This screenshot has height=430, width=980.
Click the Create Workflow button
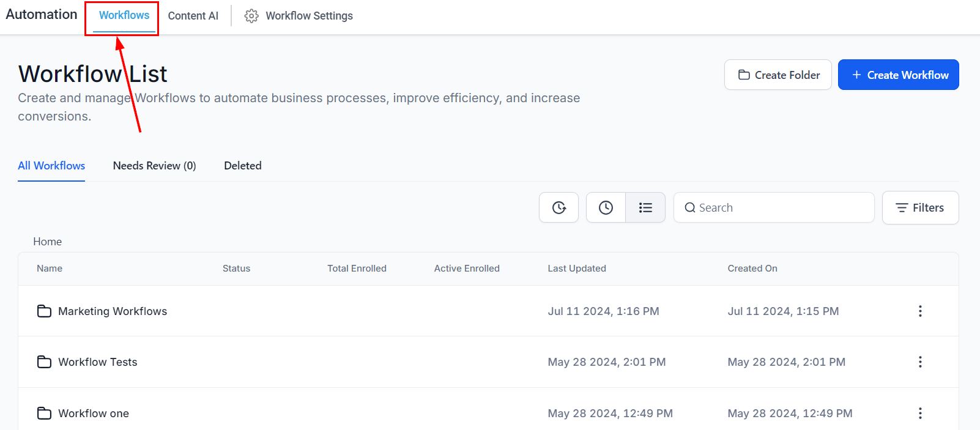pos(898,75)
